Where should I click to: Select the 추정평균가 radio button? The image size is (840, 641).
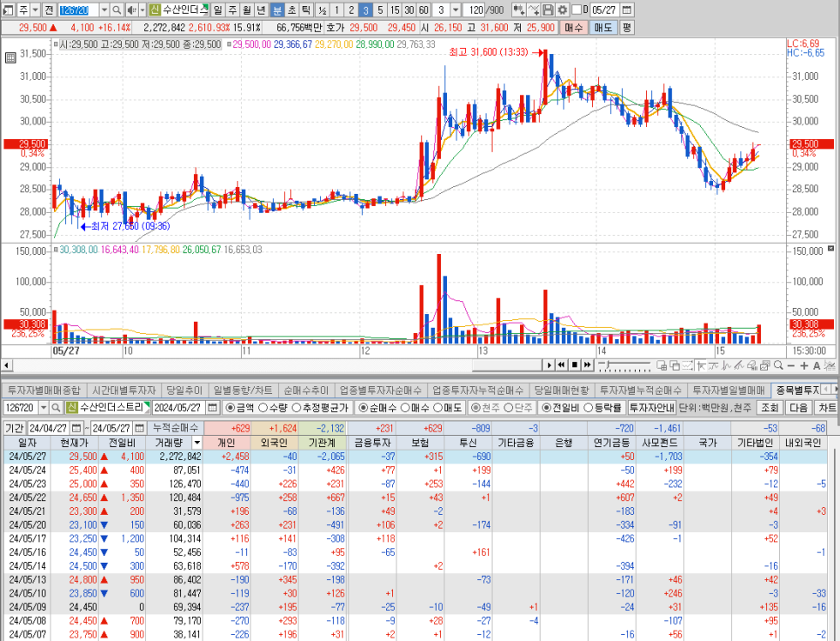coord(297,408)
